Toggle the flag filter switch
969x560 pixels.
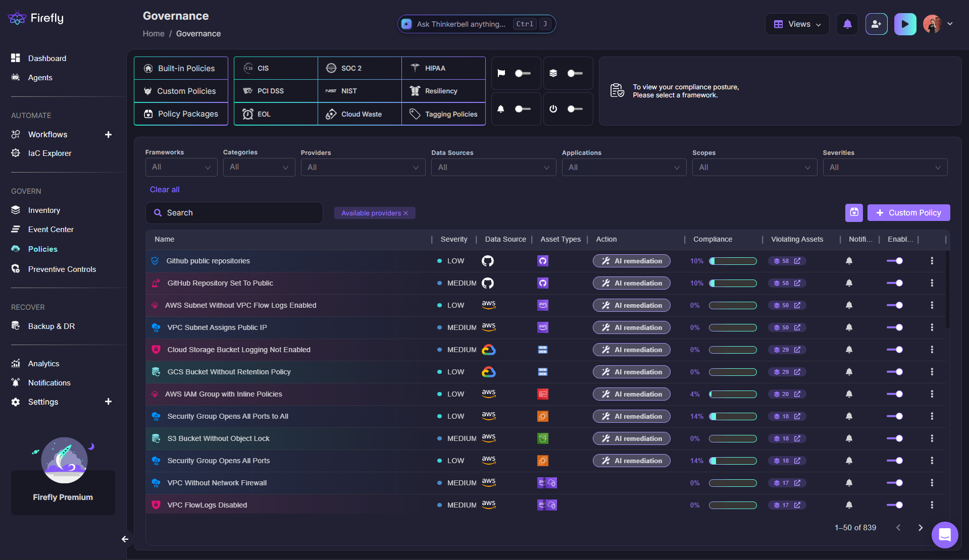click(x=522, y=73)
